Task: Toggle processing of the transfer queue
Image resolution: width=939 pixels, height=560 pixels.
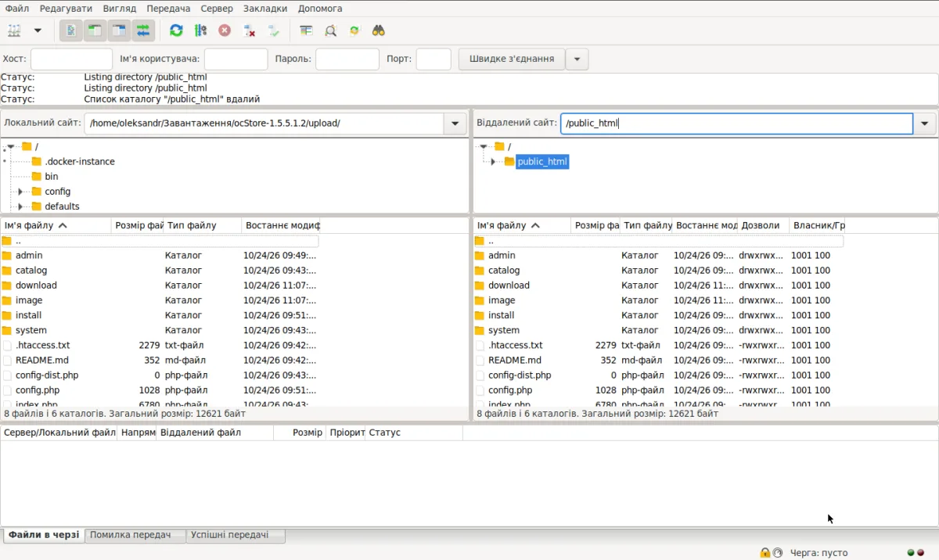Action: click(x=201, y=31)
